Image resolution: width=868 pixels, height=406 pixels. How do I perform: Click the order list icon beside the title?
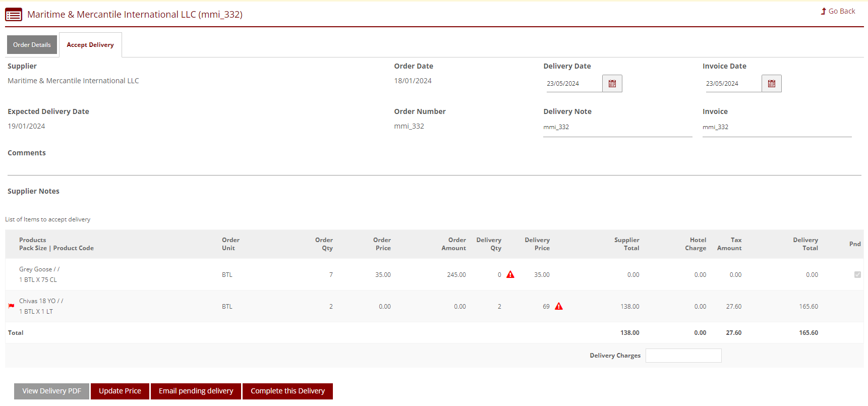point(14,15)
